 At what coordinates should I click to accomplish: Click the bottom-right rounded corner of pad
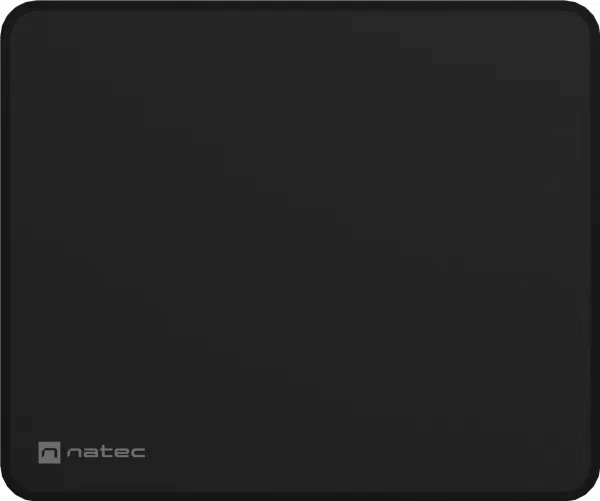(587, 488)
